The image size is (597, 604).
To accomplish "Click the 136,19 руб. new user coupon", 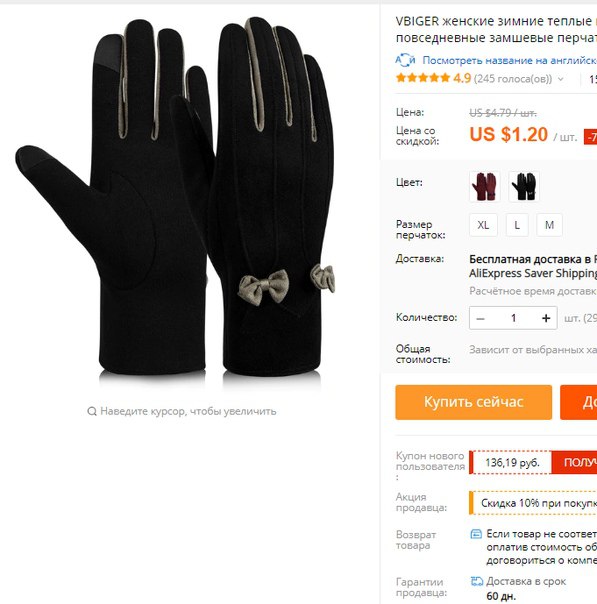I will [512, 462].
